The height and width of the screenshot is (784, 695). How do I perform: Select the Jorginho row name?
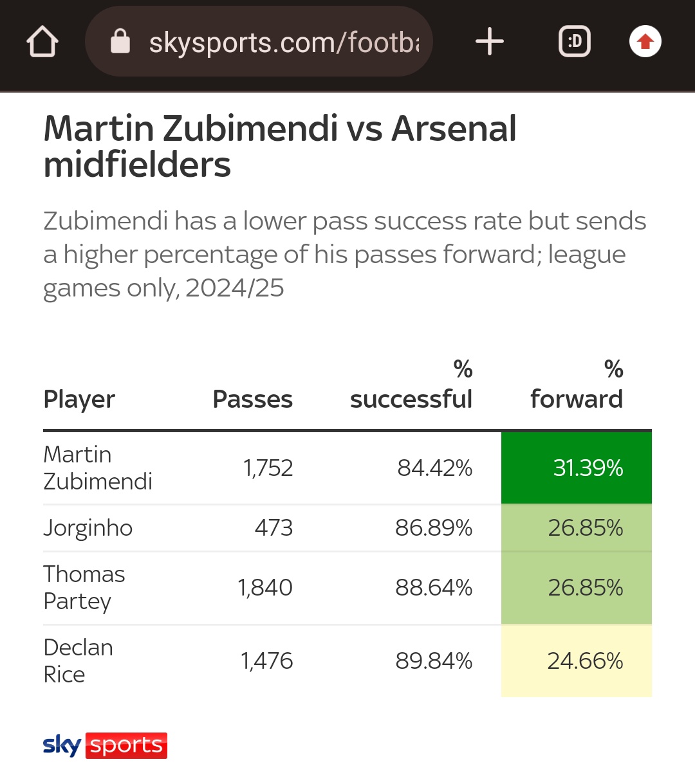click(x=88, y=528)
